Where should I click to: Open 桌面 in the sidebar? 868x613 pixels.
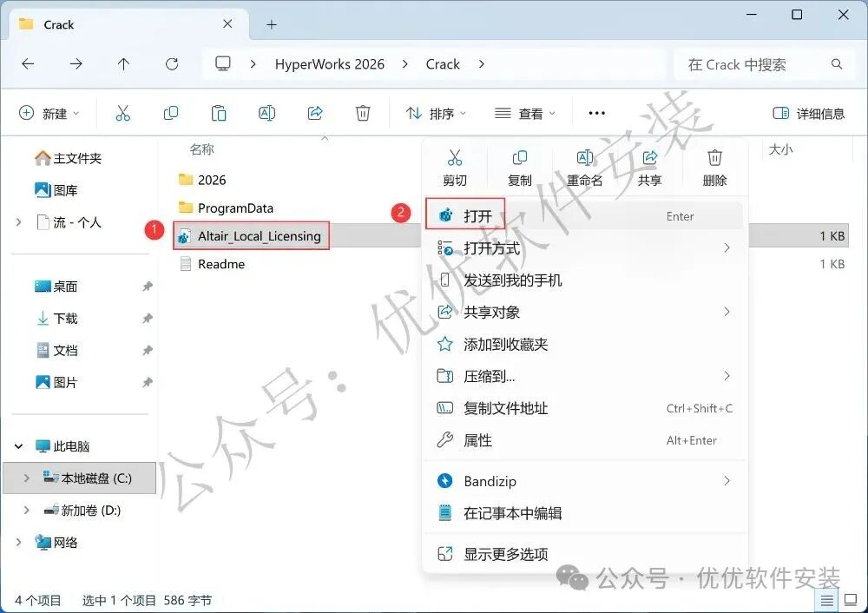click(56, 287)
